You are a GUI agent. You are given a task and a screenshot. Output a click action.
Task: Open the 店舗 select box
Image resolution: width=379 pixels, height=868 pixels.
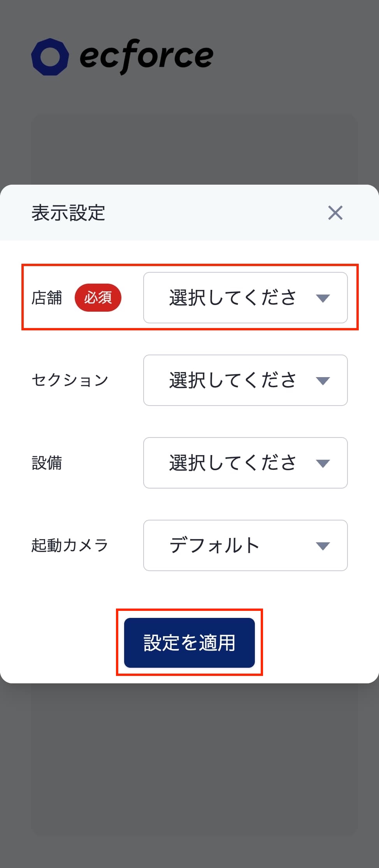pos(246,298)
